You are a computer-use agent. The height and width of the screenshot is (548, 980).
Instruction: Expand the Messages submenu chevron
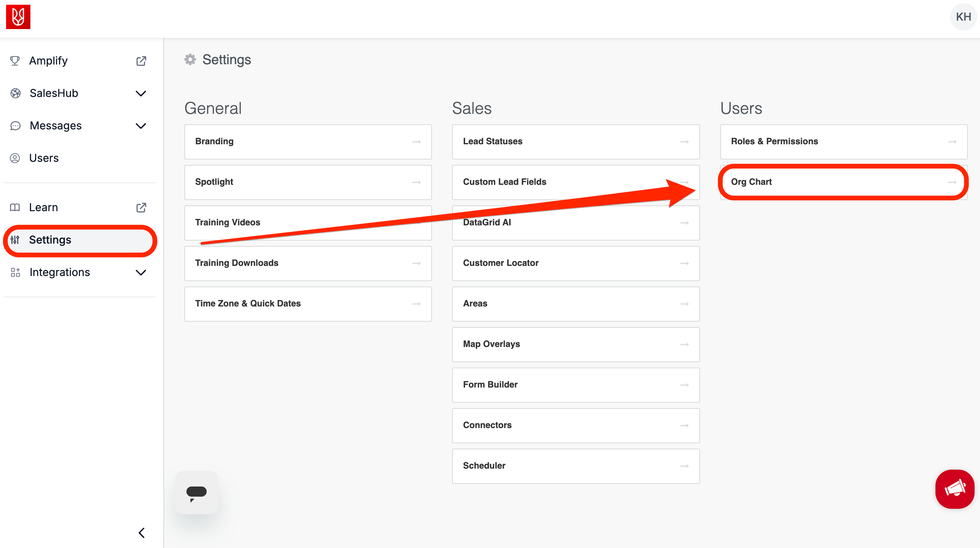[x=141, y=126]
